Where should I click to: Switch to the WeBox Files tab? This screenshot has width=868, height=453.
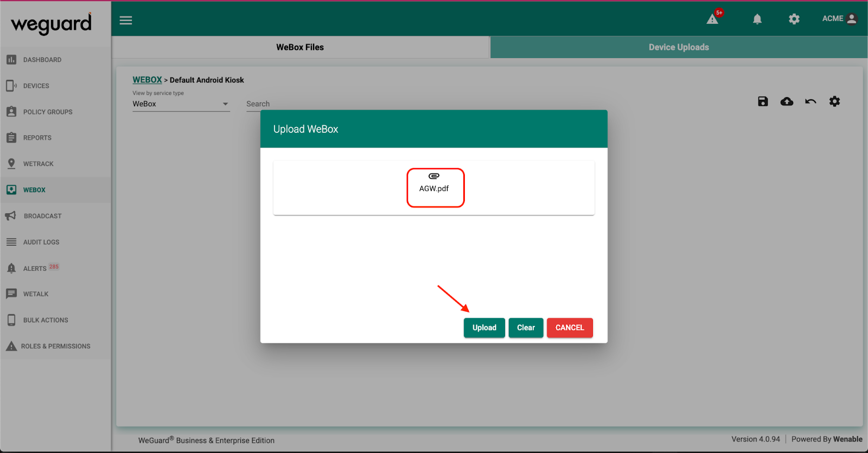[x=300, y=47]
